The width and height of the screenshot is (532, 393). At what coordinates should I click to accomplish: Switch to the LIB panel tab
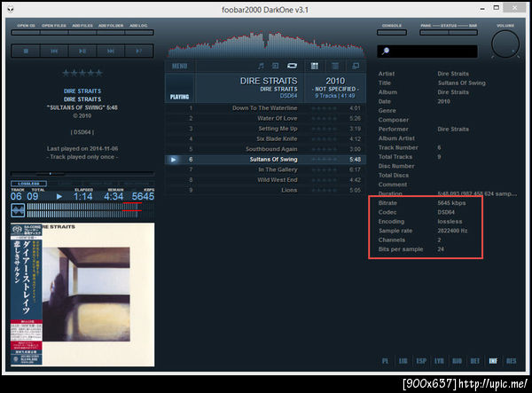point(403,361)
